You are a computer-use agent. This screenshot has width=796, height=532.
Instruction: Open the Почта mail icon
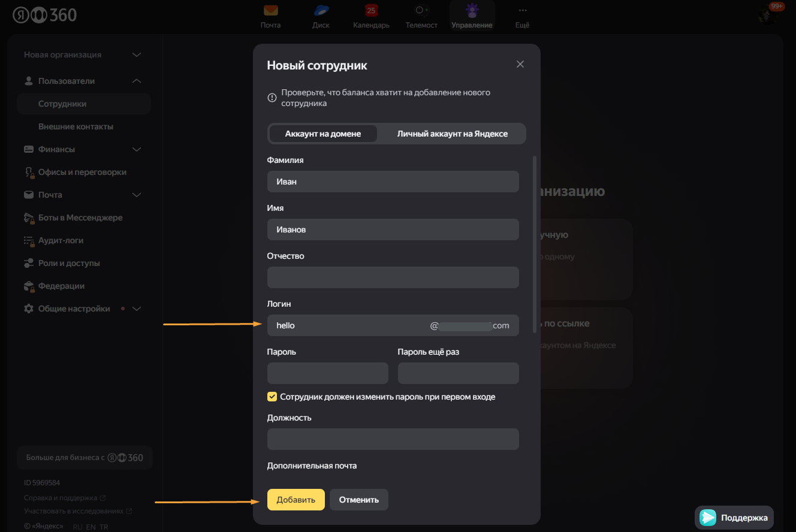[x=270, y=11]
